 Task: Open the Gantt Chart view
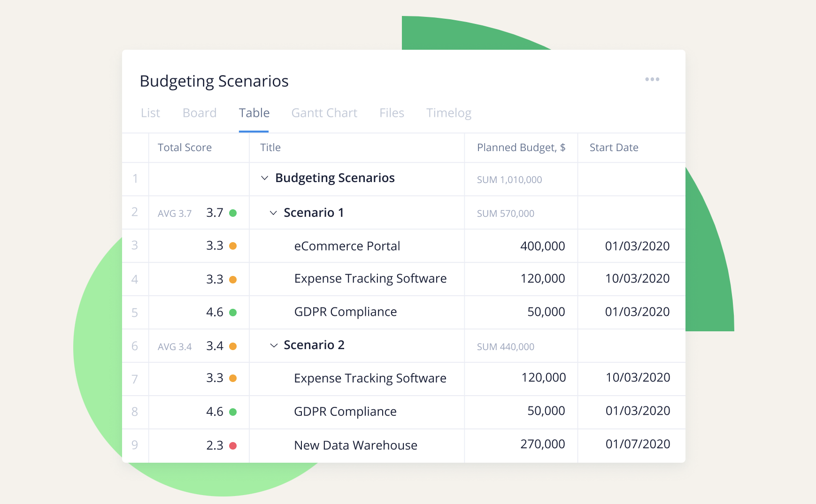324,113
